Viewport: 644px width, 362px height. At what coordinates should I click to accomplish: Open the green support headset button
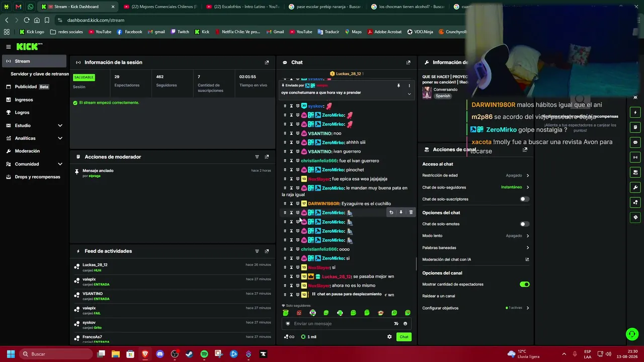click(632, 333)
